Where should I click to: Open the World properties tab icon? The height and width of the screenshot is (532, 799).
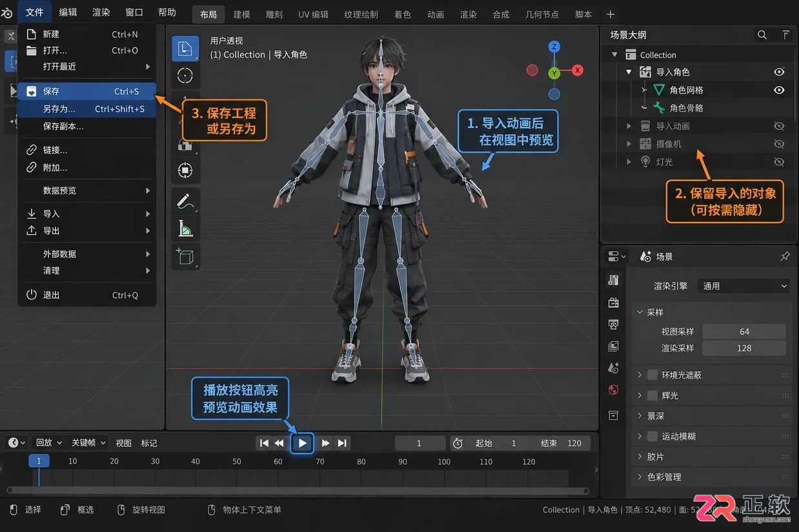tap(614, 390)
